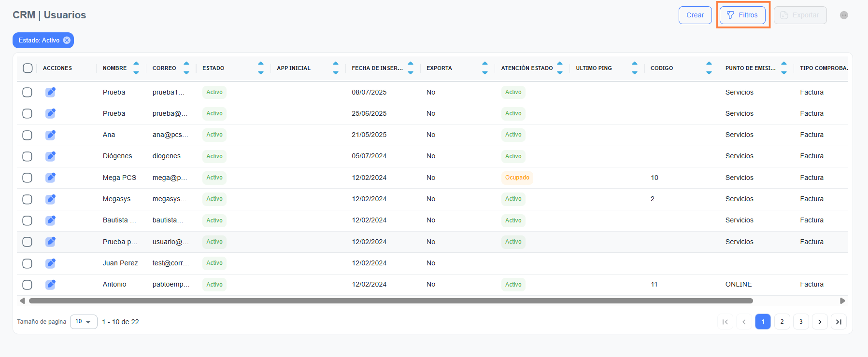Click the Crear button
868x357 pixels.
[695, 15]
